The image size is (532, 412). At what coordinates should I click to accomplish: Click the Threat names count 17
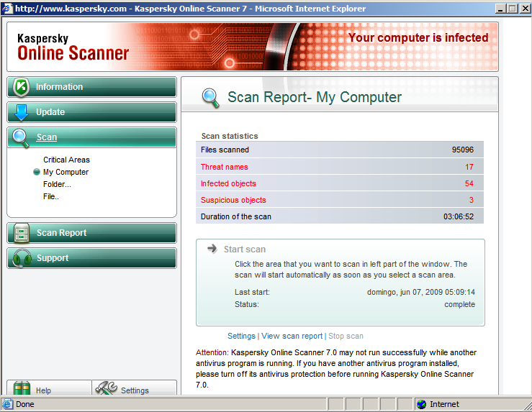469,167
